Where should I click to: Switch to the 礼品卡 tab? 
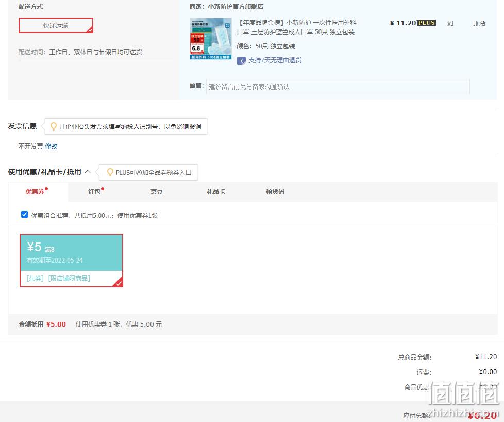point(216,191)
